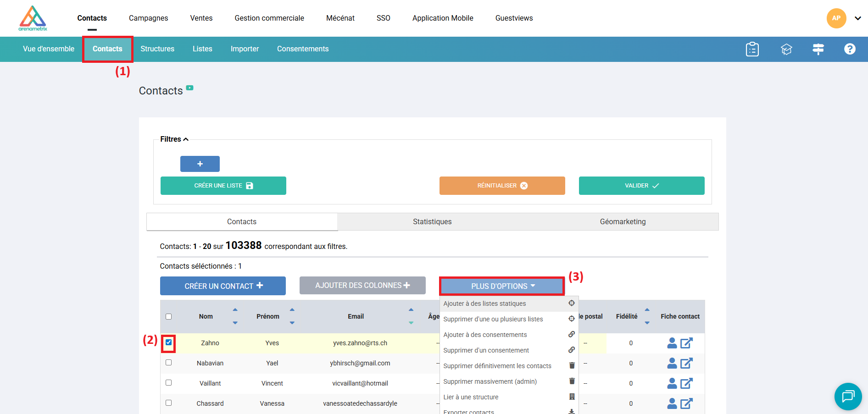Select the Nabavian contact checkbox

pos(169,363)
